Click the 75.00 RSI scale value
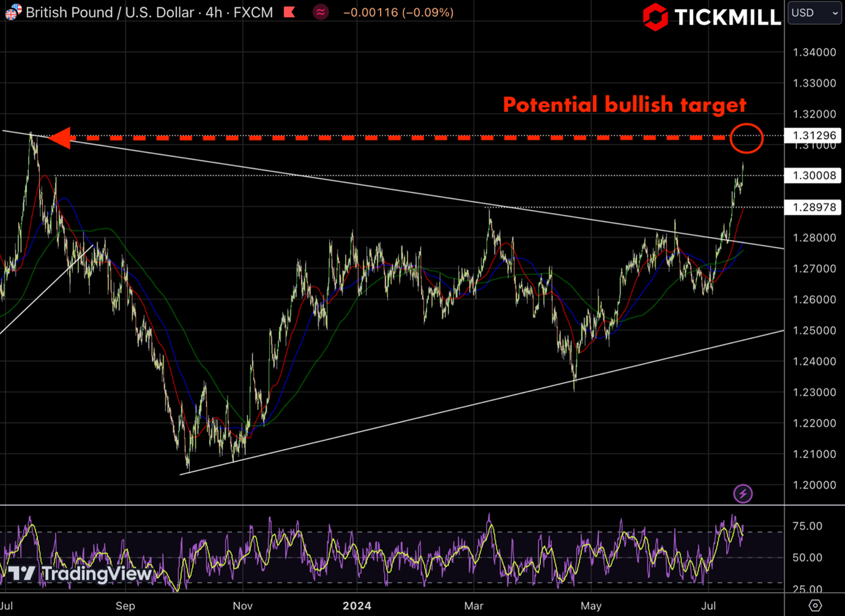This screenshot has width=845, height=616. coord(808,526)
